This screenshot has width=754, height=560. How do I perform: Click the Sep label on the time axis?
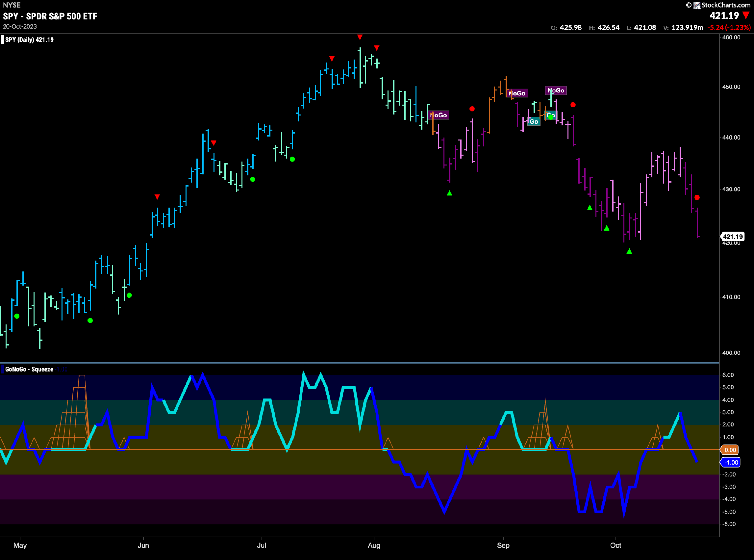coord(503,545)
